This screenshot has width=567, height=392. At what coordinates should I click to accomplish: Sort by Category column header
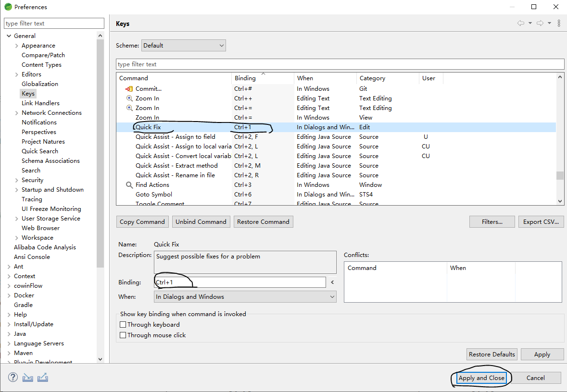(388, 78)
